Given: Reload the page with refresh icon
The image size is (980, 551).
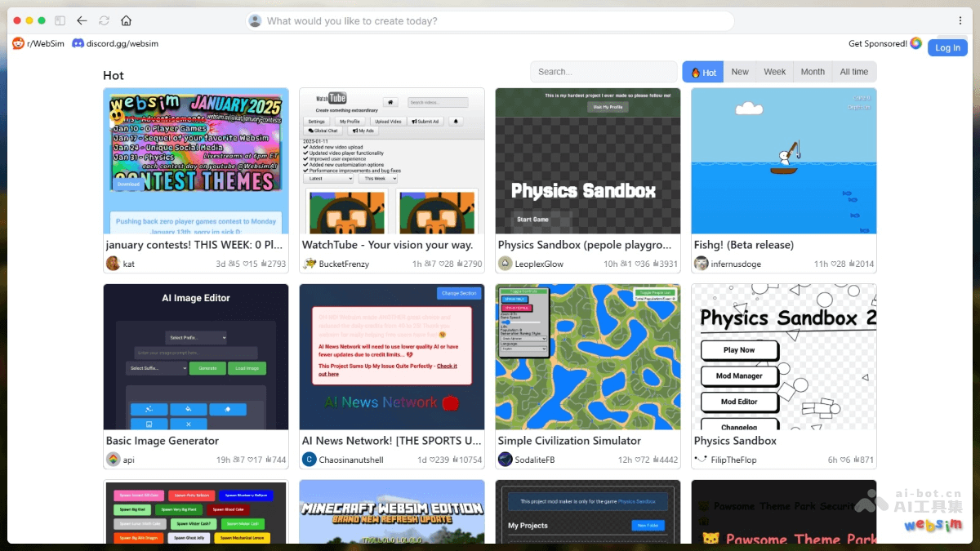Looking at the screenshot, I should tap(104, 20).
